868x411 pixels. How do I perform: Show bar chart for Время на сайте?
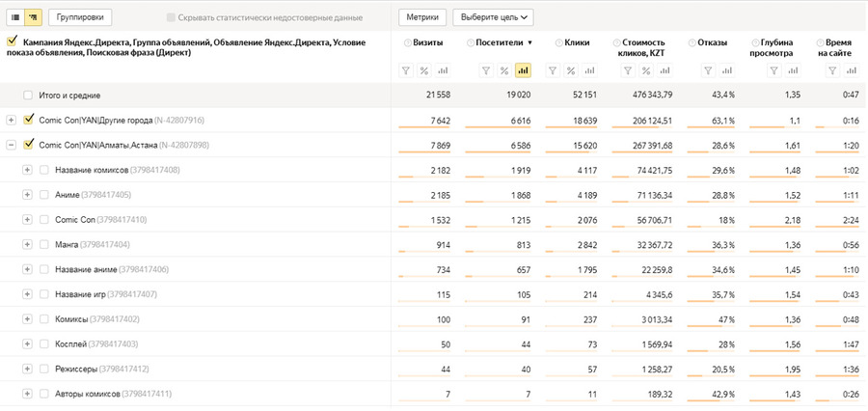coord(851,70)
